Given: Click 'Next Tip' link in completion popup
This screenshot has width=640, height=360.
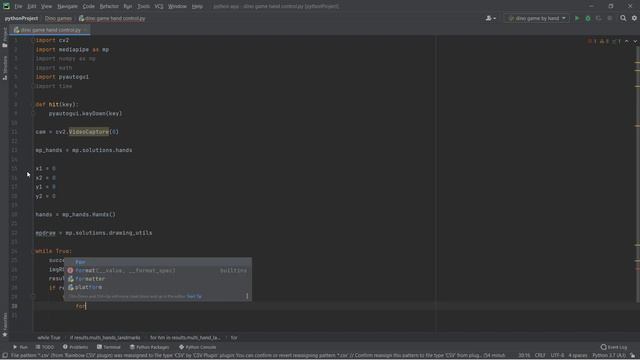Looking at the screenshot, I should [194, 296].
